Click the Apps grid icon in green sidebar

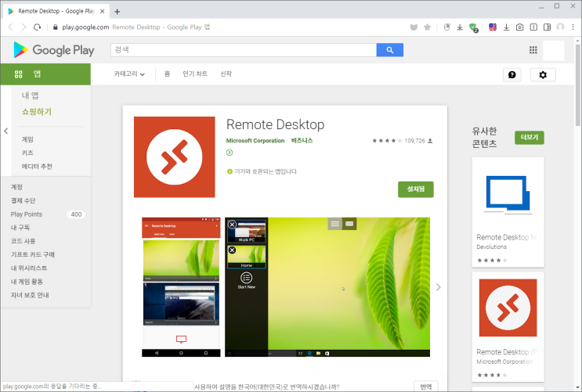click(x=19, y=74)
